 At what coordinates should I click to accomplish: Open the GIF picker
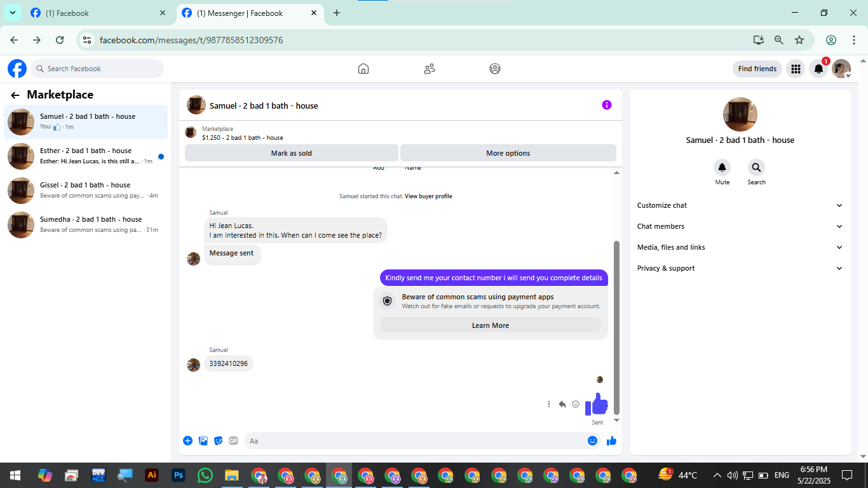pyautogui.click(x=233, y=441)
